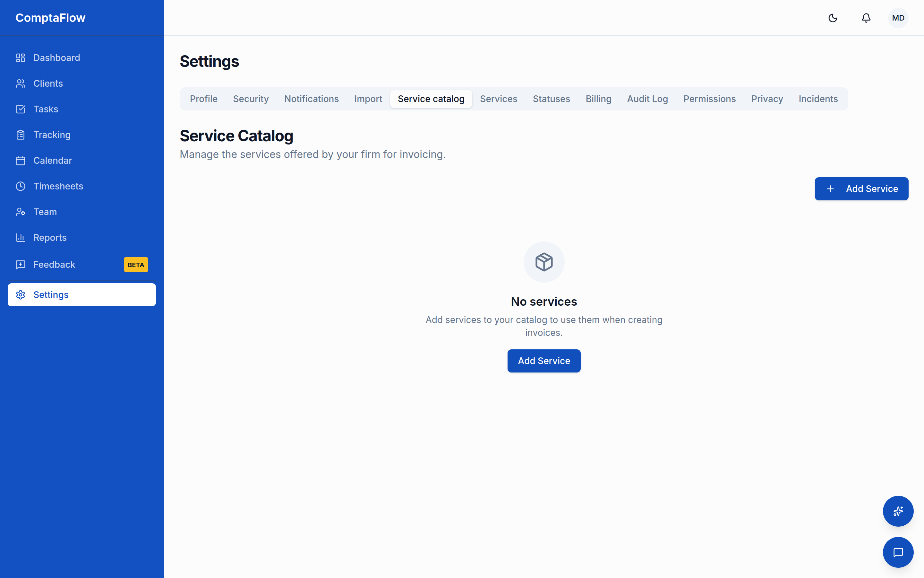The width and height of the screenshot is (924, 578).
Task: Open the MD user avatar menu
Action: pyautogui.click(x=898, y=18)
